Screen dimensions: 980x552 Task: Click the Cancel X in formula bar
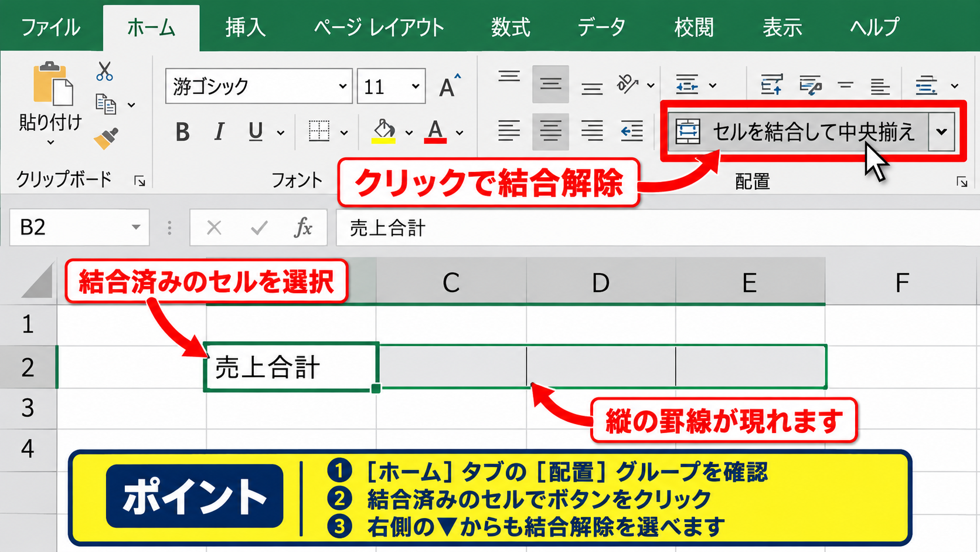[x=214, y=228]
